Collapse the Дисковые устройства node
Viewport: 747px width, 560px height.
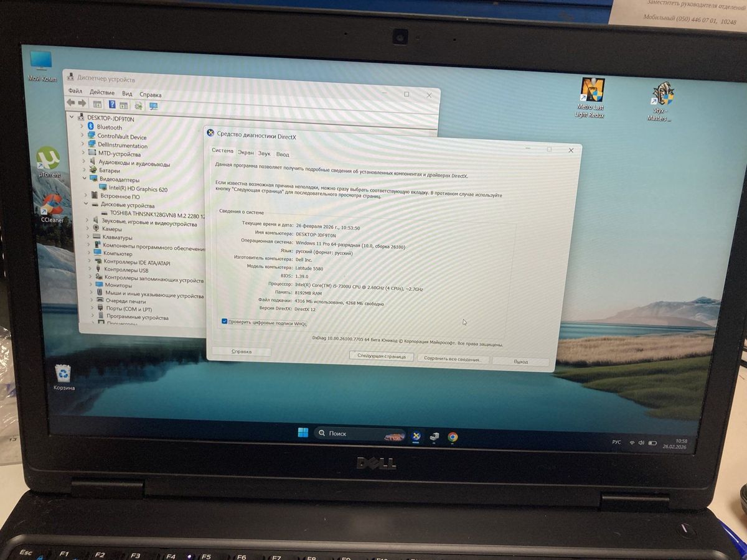click(87, 204)
